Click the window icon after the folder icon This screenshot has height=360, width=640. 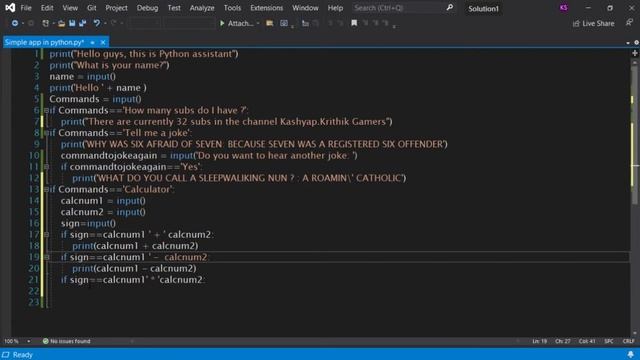pyautogui.click(x=284, y=24)
